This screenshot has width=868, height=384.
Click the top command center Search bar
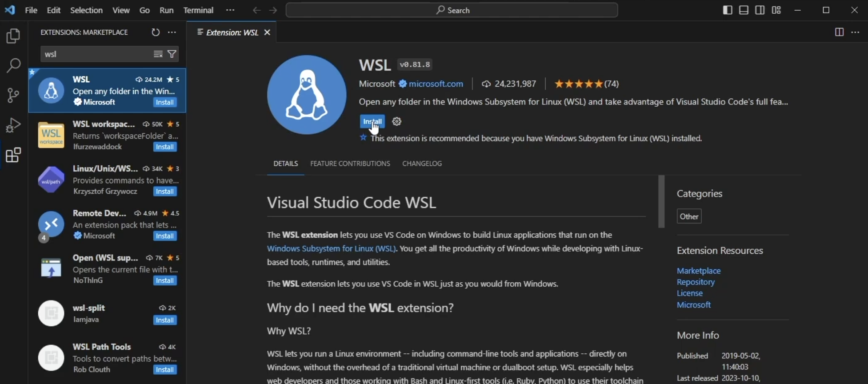pos(452,10)
